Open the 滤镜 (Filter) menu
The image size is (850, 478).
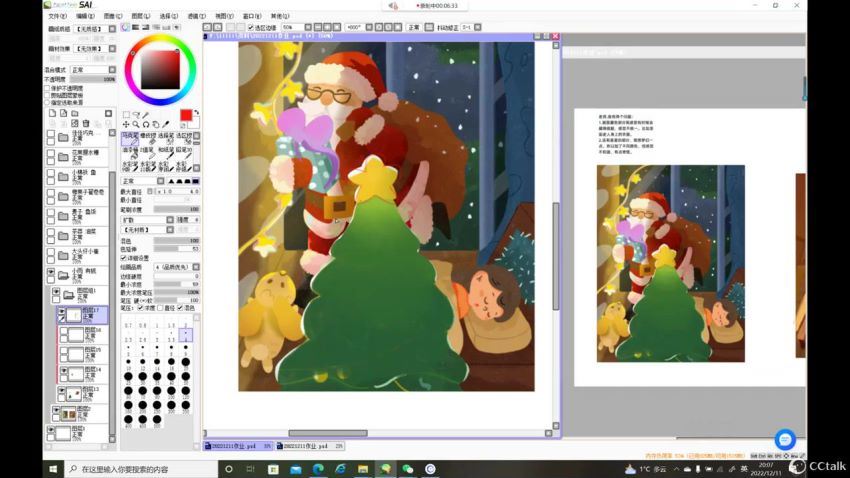point(196,16)
